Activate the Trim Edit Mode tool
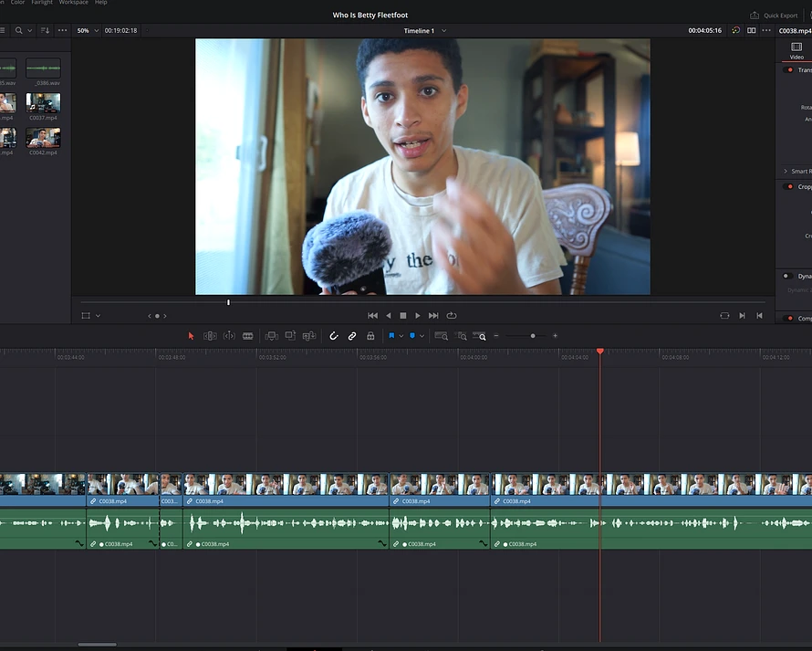Image resolution: width=812 pixels, height=651 pixels. click(x=210, y=336)
